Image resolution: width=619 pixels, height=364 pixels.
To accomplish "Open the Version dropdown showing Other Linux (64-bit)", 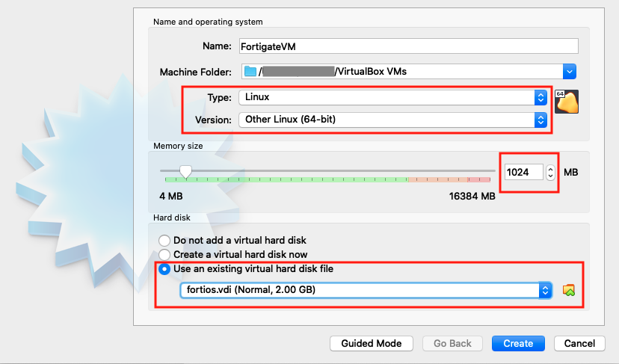I will (x=392, y=120).
